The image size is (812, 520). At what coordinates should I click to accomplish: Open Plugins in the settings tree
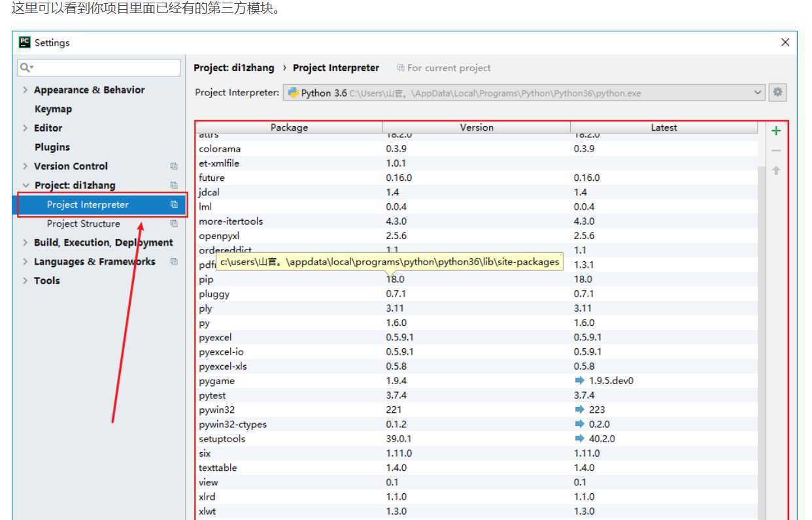52,147
